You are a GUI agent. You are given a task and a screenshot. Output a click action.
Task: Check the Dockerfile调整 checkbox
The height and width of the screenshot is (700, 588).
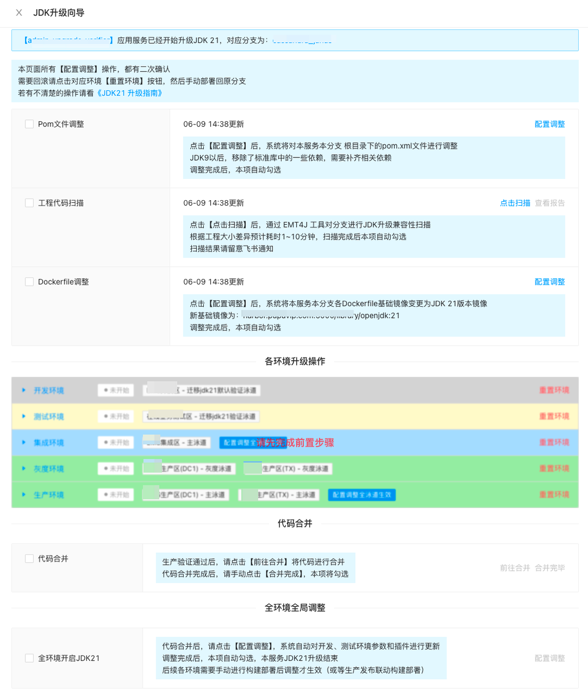tap(29, 281)
